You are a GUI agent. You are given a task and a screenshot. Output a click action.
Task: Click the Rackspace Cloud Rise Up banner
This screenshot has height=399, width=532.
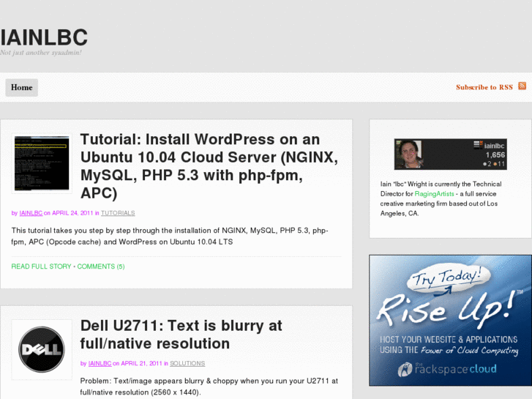click(450, 321)
